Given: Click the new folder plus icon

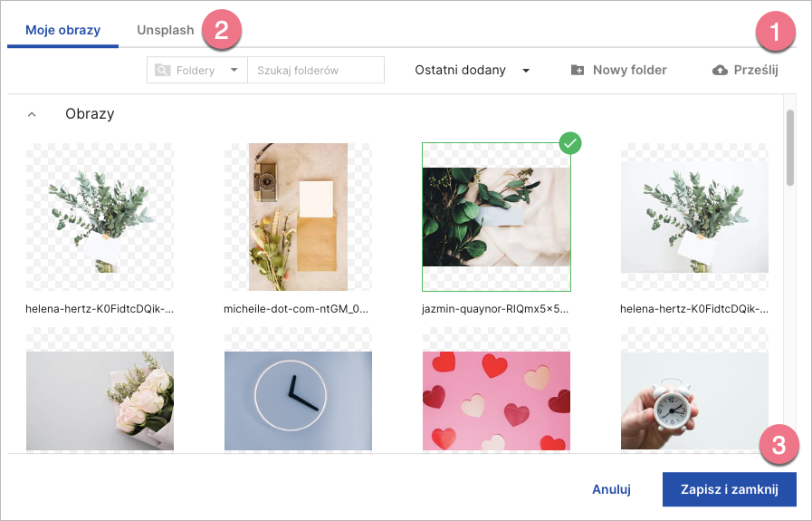Looking at the screenshot, I should (x=578, y=70).
